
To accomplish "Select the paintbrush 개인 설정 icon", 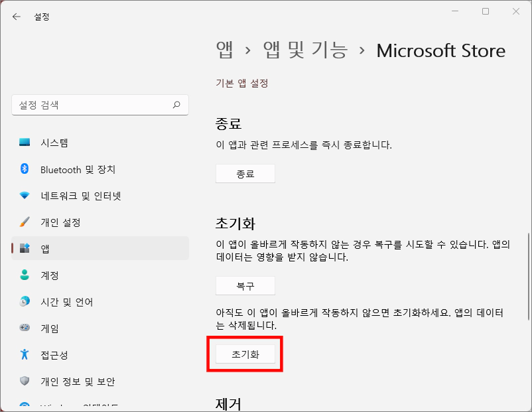I will point(25,222).
